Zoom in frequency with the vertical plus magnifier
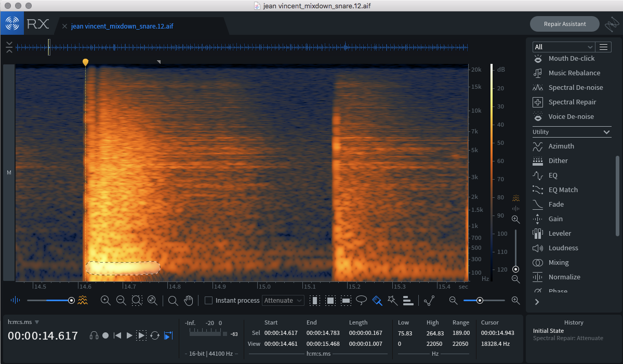The height and width of the screenshot is (364, 623). point(516,219)
